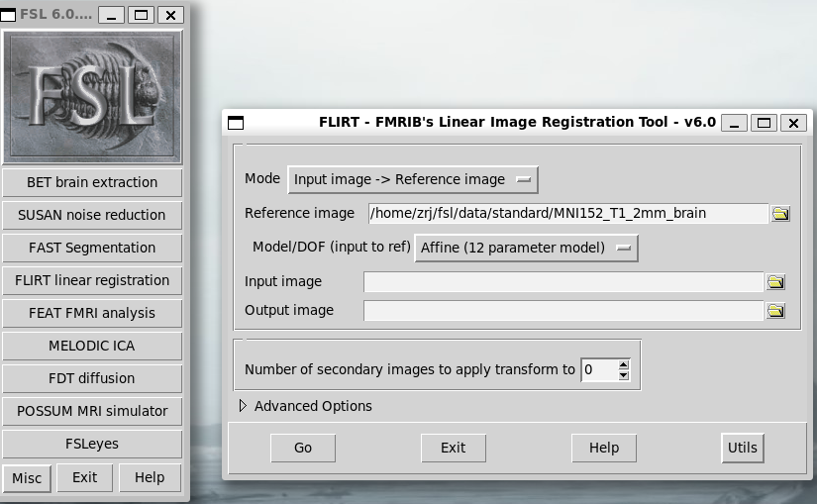Image resolution: width=817 pixels, height=504 pixels.
Task: Open the Mode dropdown
Action: click(x=413, y=180)
